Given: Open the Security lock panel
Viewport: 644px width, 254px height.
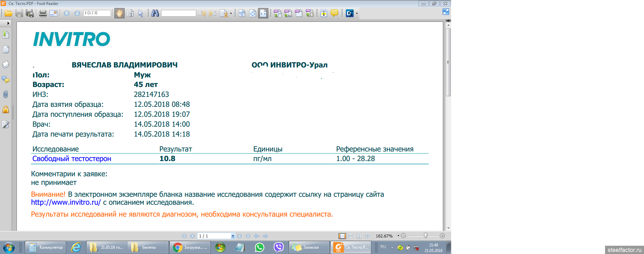Looking at the screenshot, I should (x=6, y=109).
